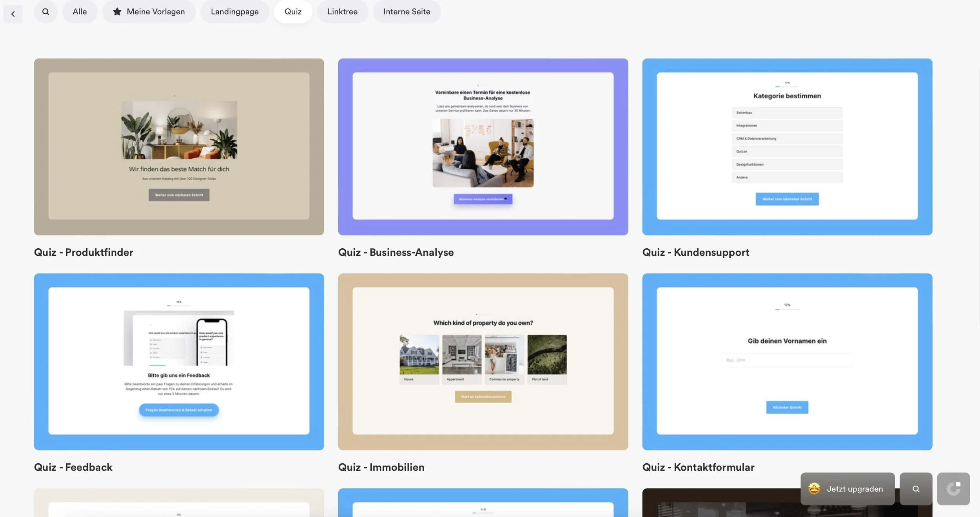
Task: Switch to the Alle tab
Action: pos(80,12)
